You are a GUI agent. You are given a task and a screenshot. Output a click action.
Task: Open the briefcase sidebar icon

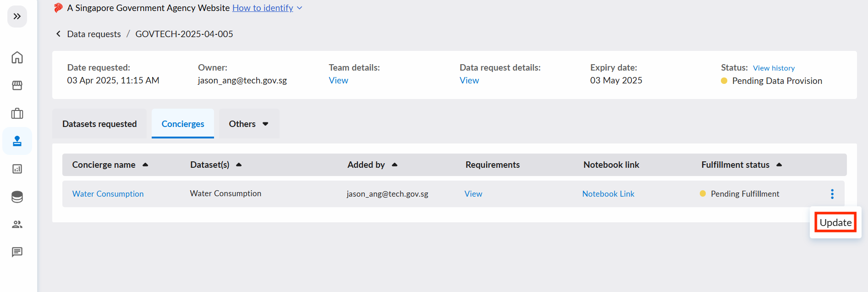[x=17, y=113]
